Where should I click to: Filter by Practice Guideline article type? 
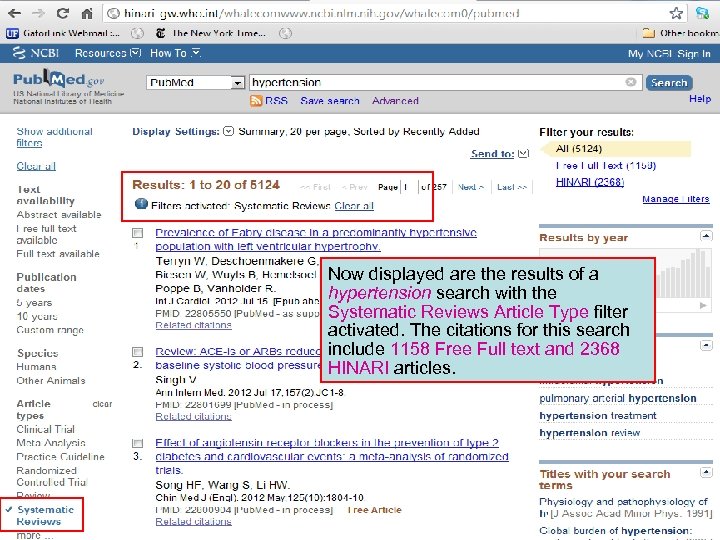pyautogui.click(x=60, y=456)
